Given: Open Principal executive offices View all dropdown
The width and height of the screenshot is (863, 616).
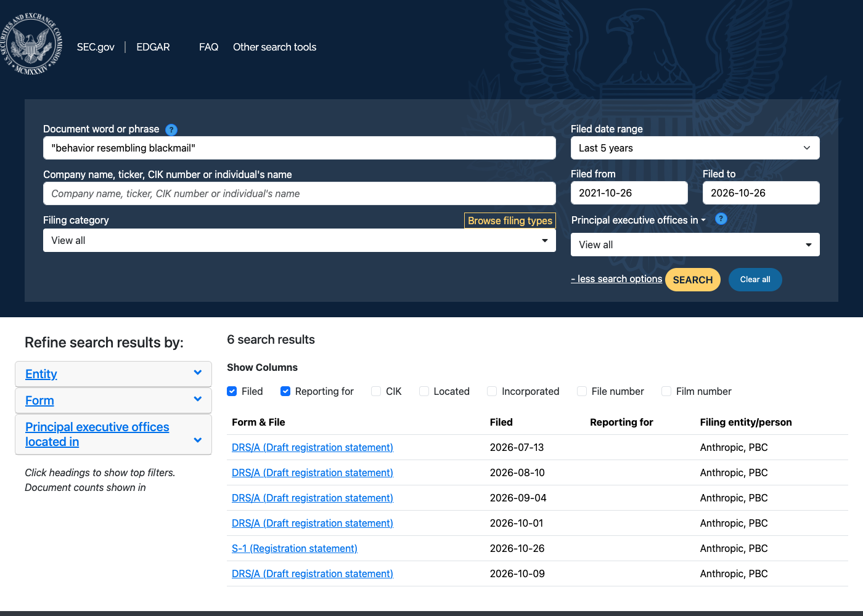Looking at the screenshot, I should (x=695, y=245).
